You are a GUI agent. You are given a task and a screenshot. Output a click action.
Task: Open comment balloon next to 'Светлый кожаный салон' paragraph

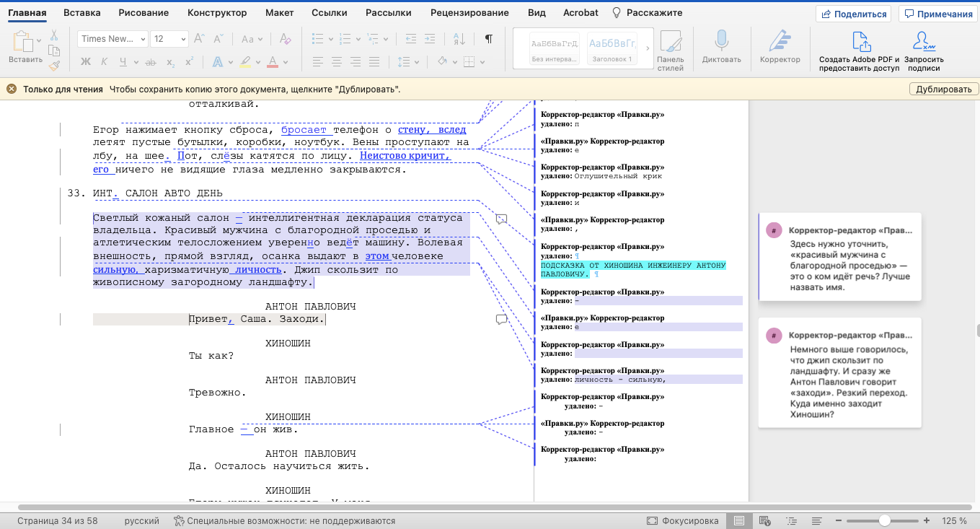pyautogui.click(x=501, y=219)
